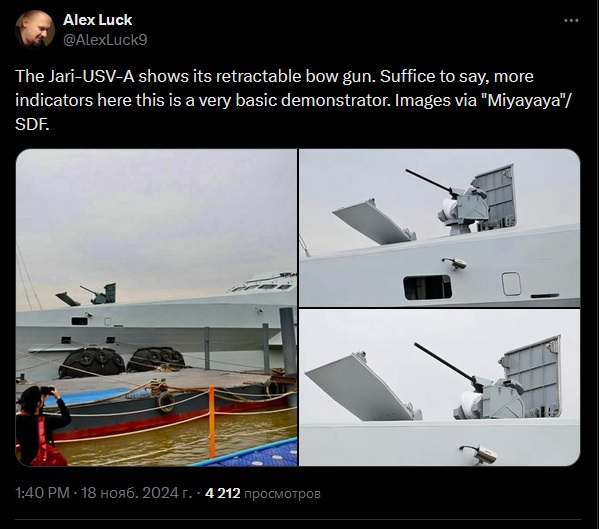The image size is (599, 529).
Task: Click the gun barrel in the bottom-right photo
Action: click(x=445, y=362)
